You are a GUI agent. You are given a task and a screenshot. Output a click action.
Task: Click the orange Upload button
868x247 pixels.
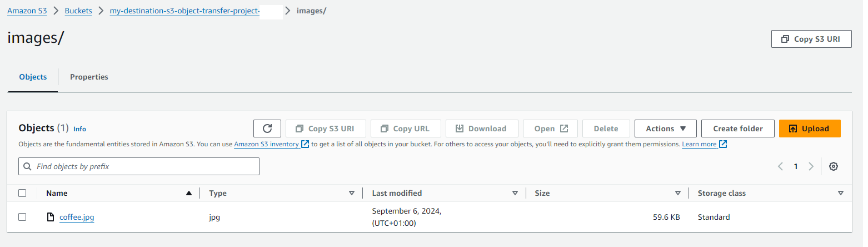[810, 129]
